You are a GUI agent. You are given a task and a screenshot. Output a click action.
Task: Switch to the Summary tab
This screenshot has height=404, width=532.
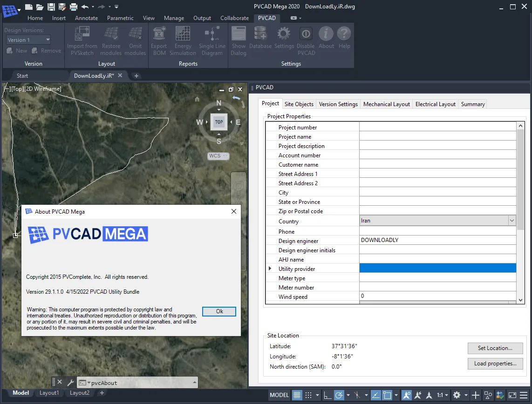(473, 104)
